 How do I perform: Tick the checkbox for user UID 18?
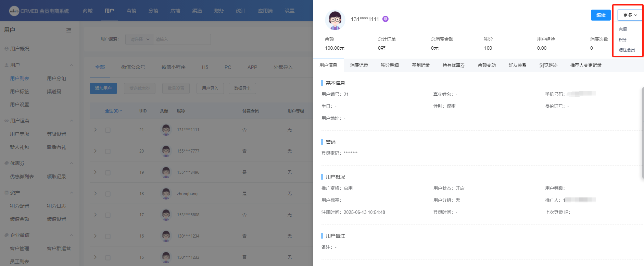108,194
